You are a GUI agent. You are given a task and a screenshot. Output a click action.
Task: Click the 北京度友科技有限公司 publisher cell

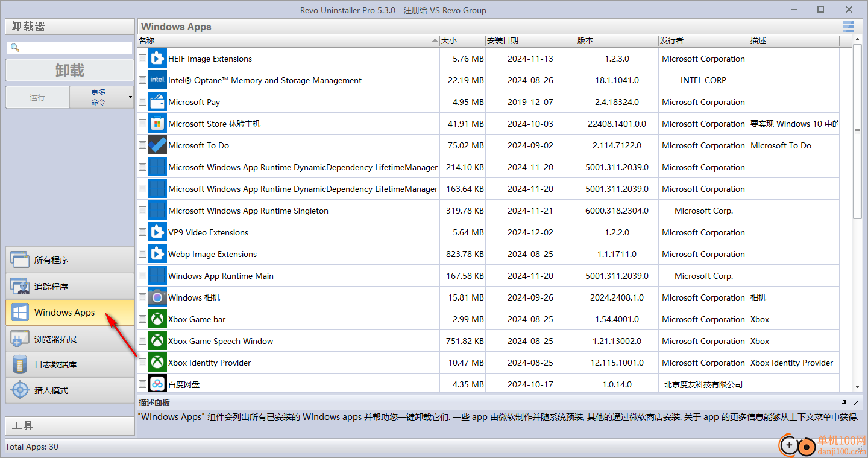(703, 384)
